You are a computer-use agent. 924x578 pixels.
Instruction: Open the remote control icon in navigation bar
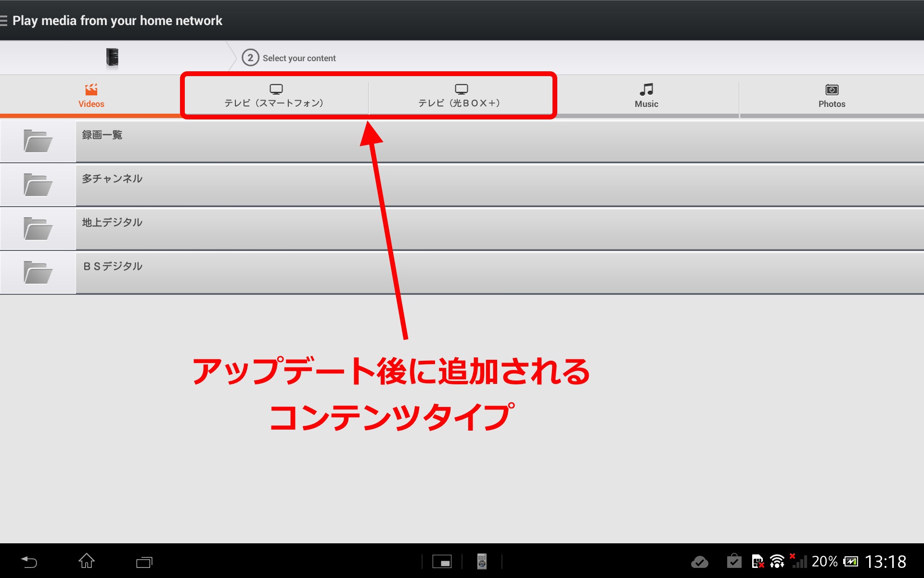pos(482,562)
